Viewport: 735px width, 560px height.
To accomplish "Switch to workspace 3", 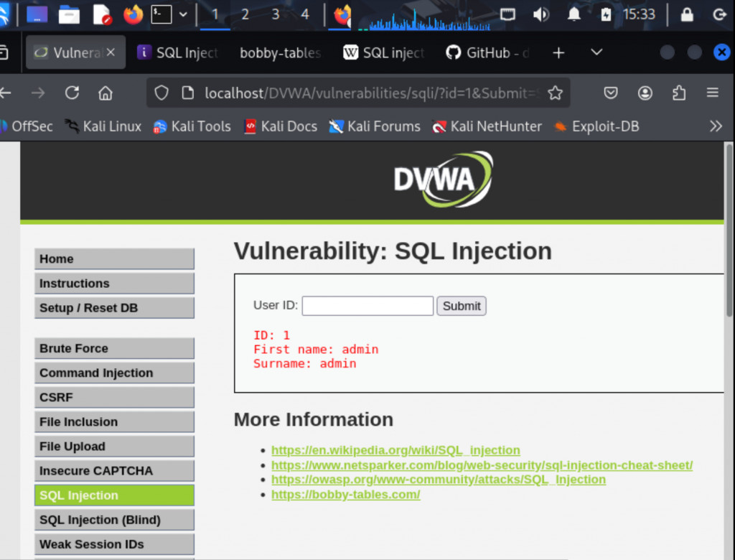I will tap(275, 14).
